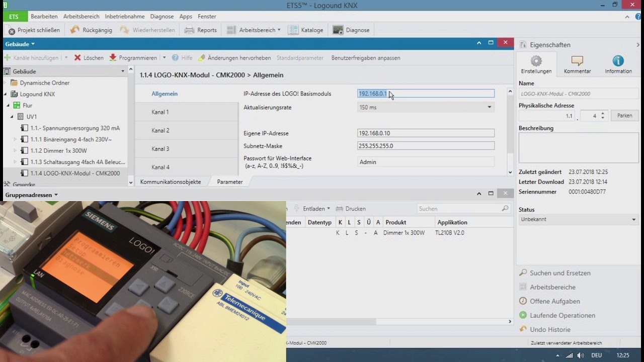Image resolution: width=644 pixels, height=362 pixels.
Task: Click the Parken button
Action: coord(625,116)
